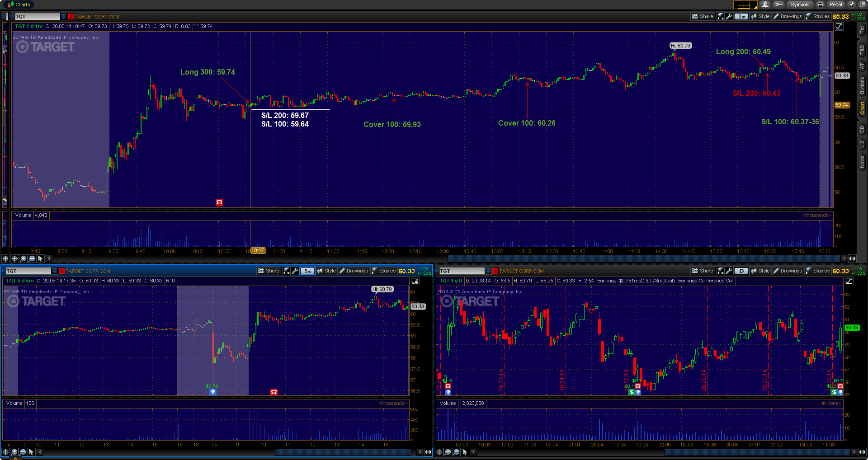Click the earnings call phone icon on 1m chart
Screen dimensions: 868x460
pos(219,202)
